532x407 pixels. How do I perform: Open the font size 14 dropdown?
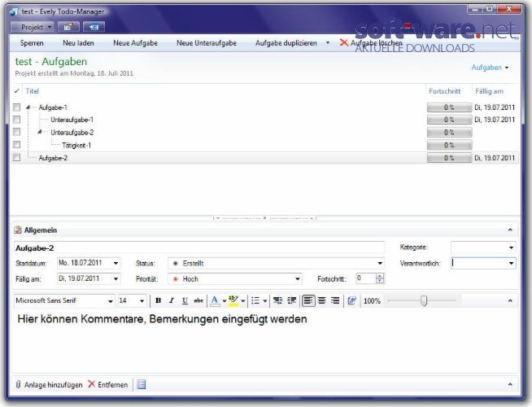point(142,300)
